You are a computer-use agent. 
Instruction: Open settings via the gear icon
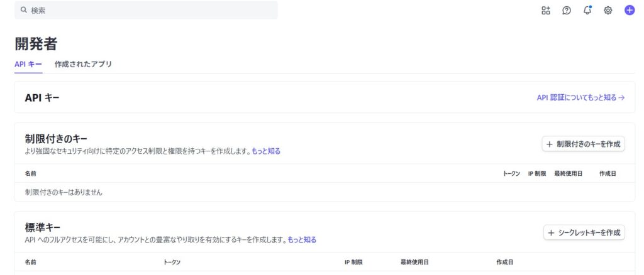tap(608, 10)
